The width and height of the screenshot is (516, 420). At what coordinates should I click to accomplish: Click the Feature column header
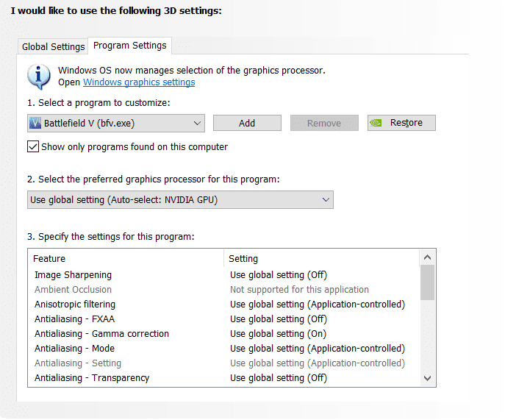[126, 259]
